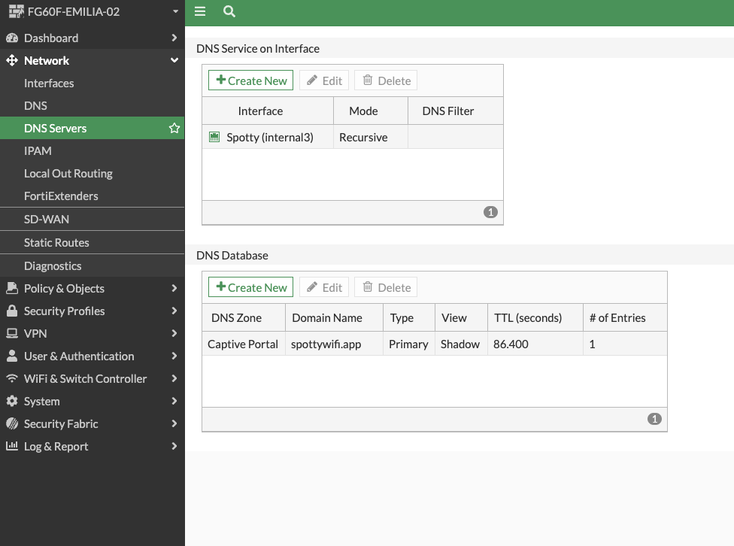Sort by the DNS Zone column header

243,317
